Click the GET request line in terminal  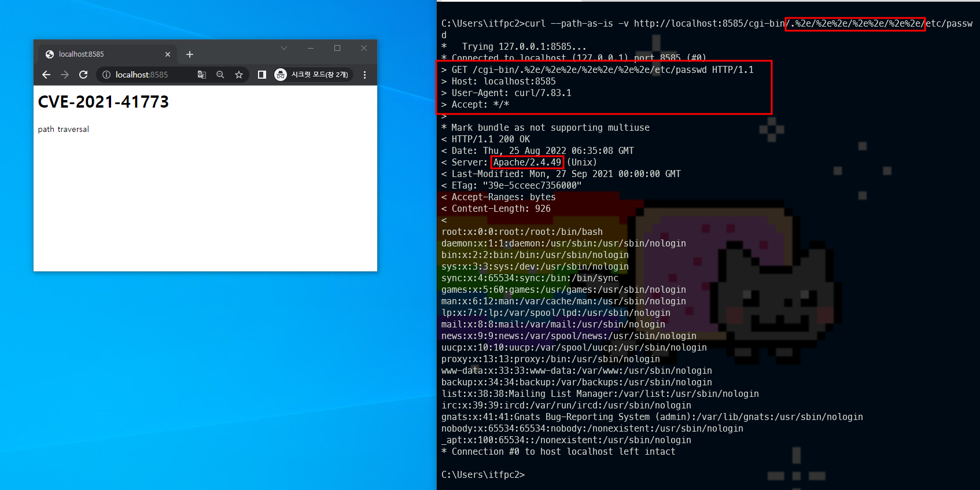(x=598, y=69)
